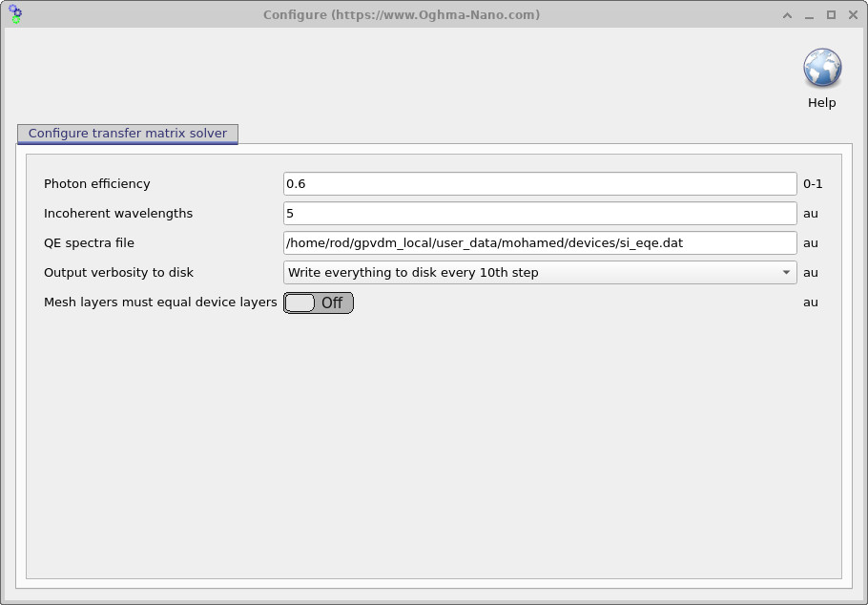This screenshot has height=605, width=868.
Task: Click the window shade arrow in title bar
Action: coord(786,14)
